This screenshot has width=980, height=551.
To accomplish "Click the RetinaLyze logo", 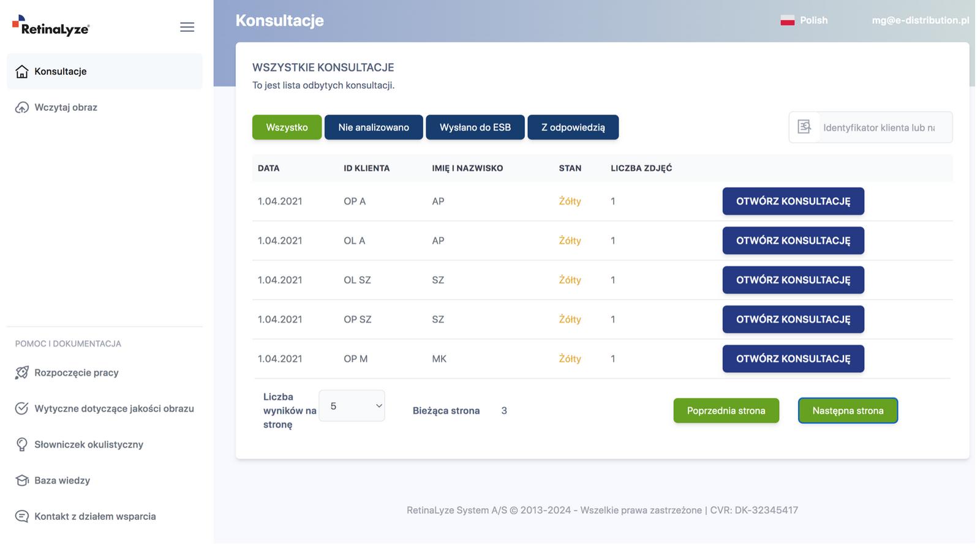I will [x=51, y=26].
